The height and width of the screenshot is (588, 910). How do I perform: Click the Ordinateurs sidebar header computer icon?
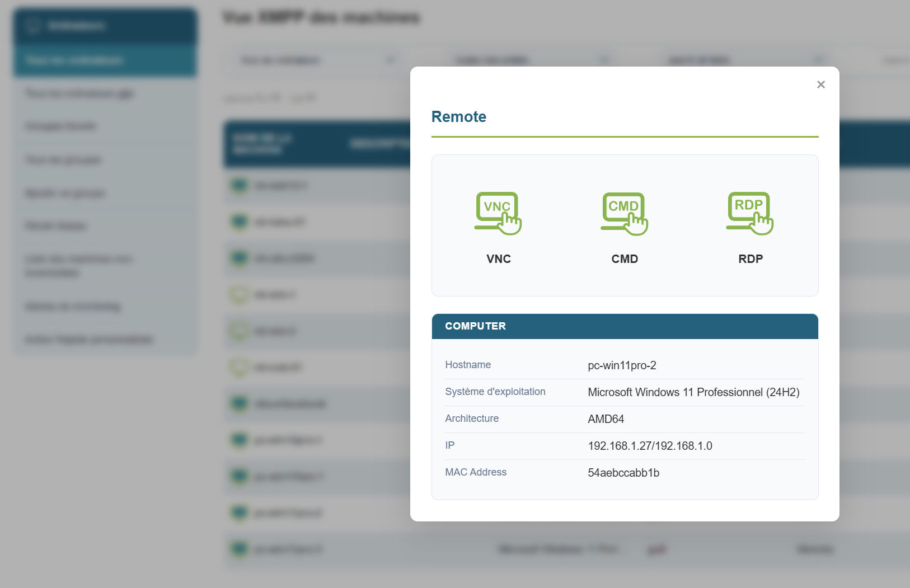(32, 26)
